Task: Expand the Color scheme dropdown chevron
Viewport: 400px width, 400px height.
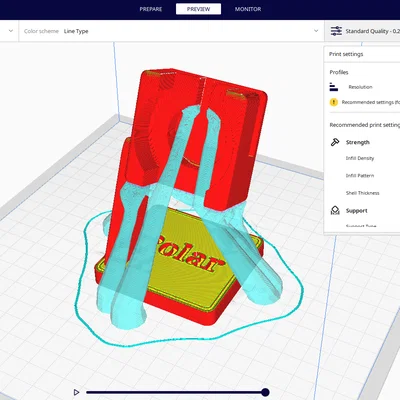Action: click(316, 31)
